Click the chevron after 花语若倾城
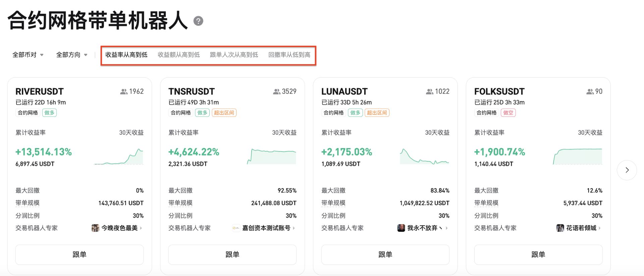 pos(600,228)
